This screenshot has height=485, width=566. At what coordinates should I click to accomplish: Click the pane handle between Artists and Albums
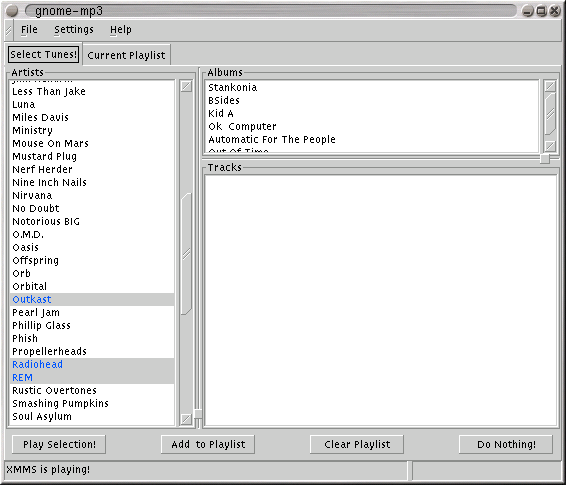pyautogui.click(x=198, y=414)
